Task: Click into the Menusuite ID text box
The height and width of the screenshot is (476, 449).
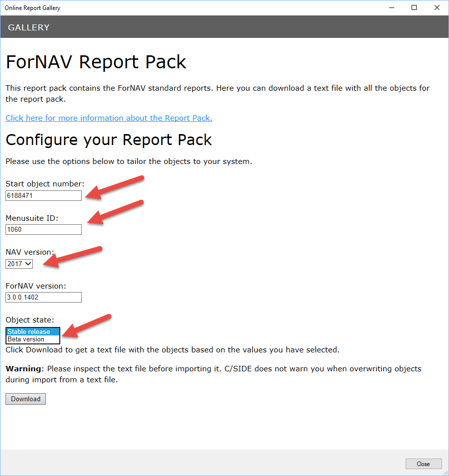Action: point(43,230)
